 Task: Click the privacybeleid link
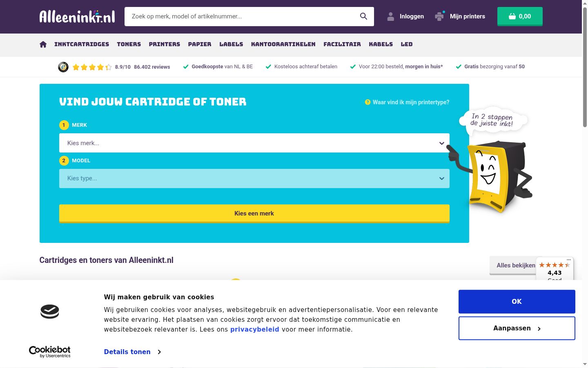[x=254, y=329]
